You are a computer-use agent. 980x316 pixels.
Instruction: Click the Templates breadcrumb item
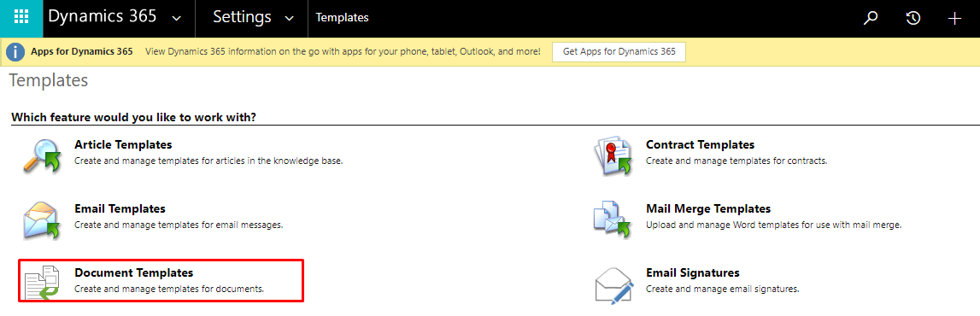342,18
